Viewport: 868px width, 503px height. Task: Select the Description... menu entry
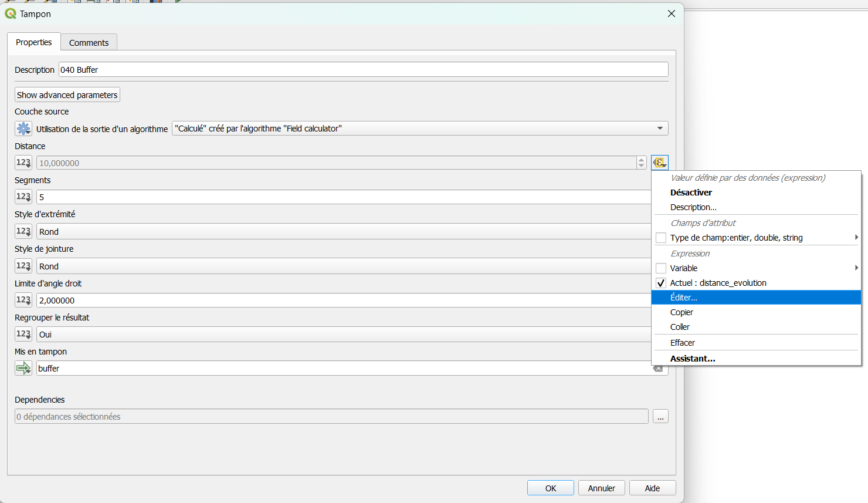click(756, 207)
